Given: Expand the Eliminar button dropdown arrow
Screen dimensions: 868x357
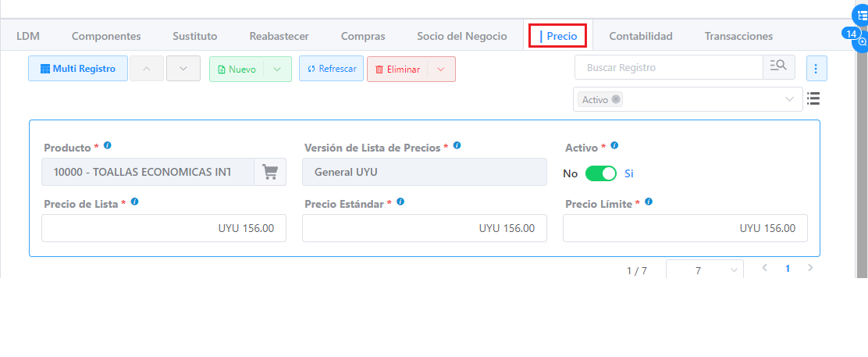Looking at the screenshot, I should coord(441,69).
